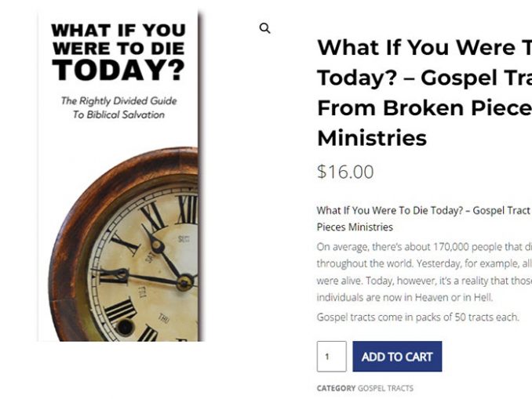Click the $16.00 product price
Screen dimensions: 532x399
click(345, 172)
